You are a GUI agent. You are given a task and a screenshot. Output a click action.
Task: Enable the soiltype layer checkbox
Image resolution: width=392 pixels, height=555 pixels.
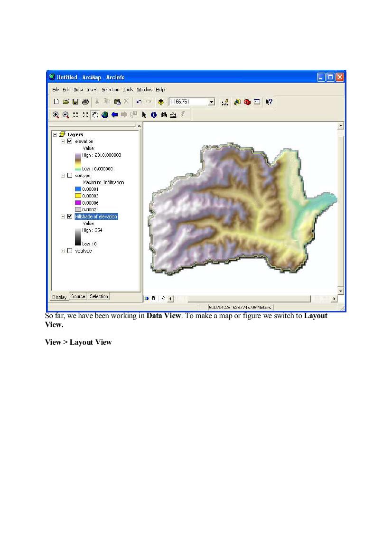pos(70,175)
